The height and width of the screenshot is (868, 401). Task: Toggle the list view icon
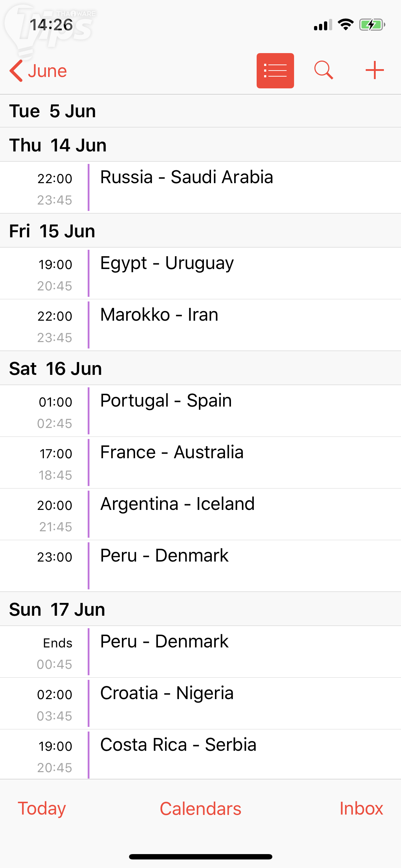(x=275, y=71)
